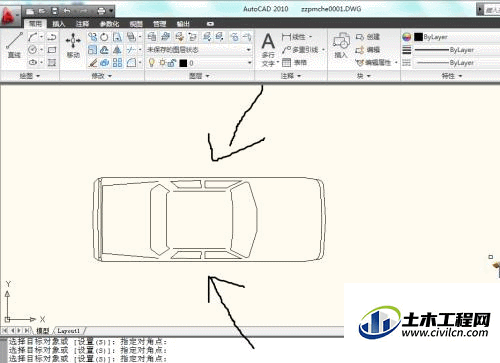
Task: Switch to the Insert (插入) ribbon tab
Action: (59, 24)
